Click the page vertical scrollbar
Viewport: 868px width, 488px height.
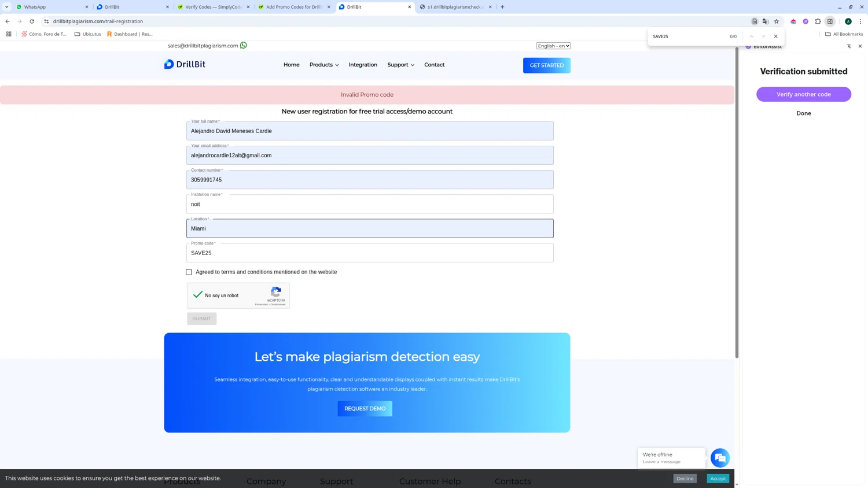[737, 202]
